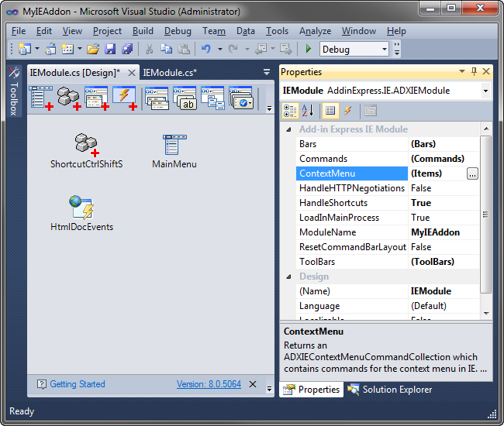Open the Analyze menu
Screen dimensions: 504x426
[x=315, y=31]
